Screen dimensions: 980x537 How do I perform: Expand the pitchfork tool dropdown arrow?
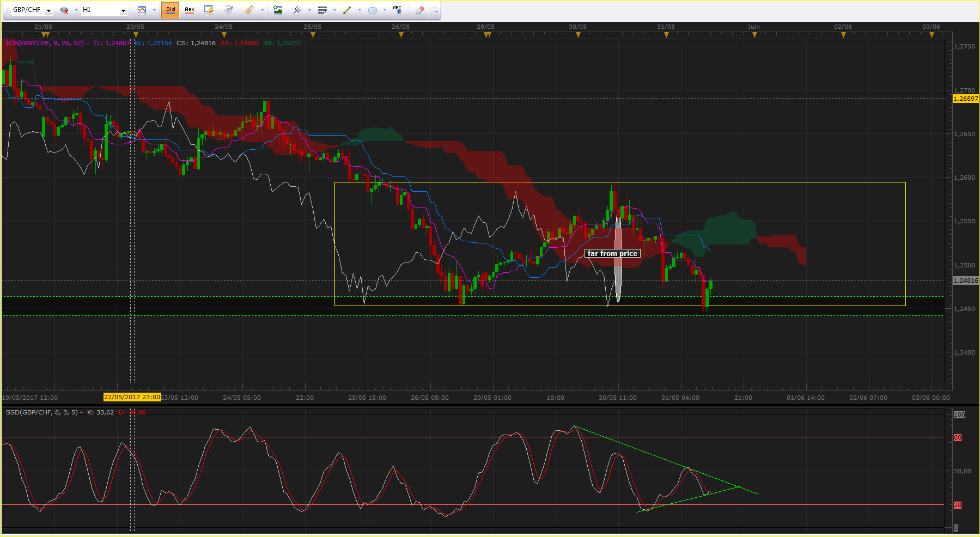tap(309, 10)
